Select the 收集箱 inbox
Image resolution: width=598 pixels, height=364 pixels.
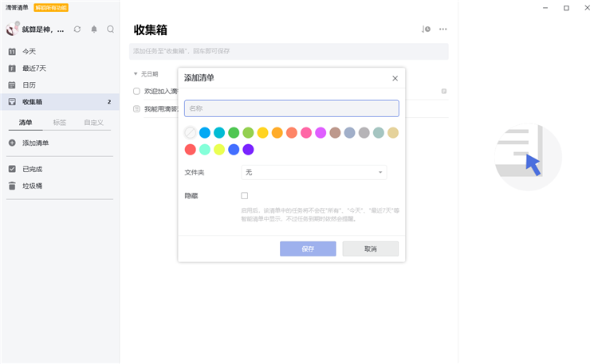tap(60, 102)
